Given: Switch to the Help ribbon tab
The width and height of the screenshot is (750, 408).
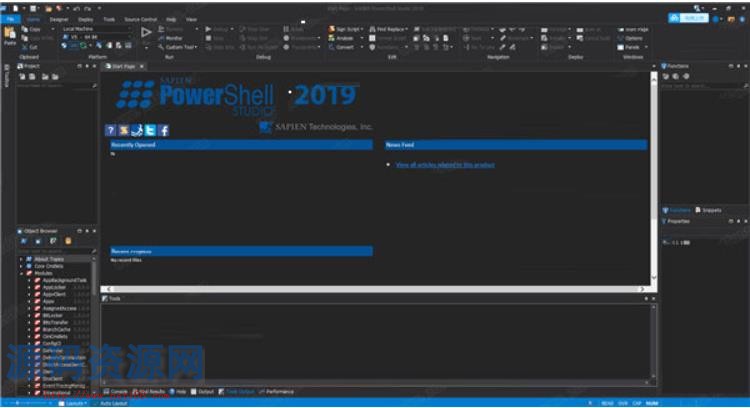Looking at the screenshot, I should coord(171,20).
